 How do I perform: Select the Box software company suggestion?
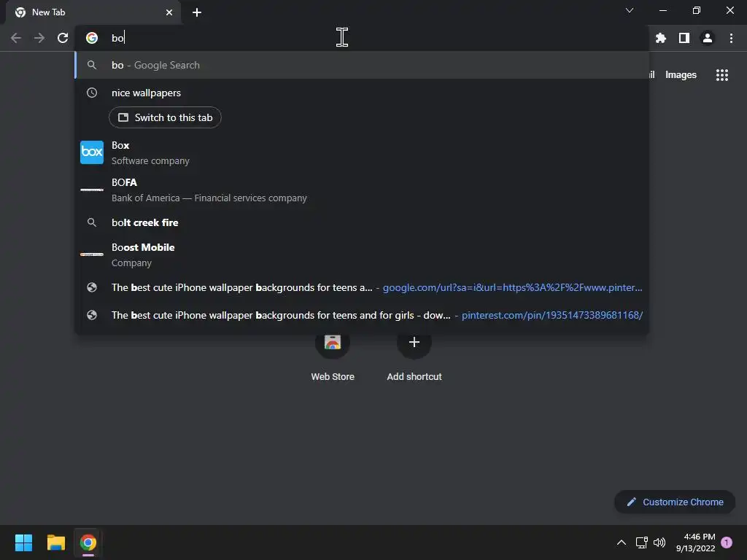coord(362,153)
